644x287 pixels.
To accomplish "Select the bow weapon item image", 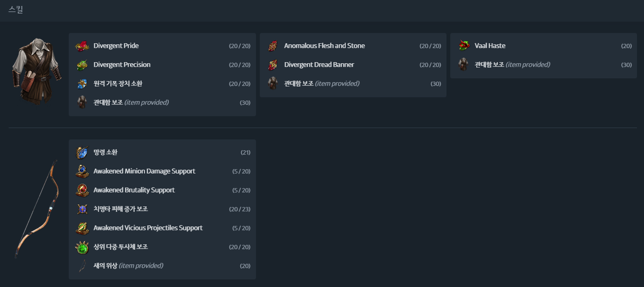I will (37, 209).
